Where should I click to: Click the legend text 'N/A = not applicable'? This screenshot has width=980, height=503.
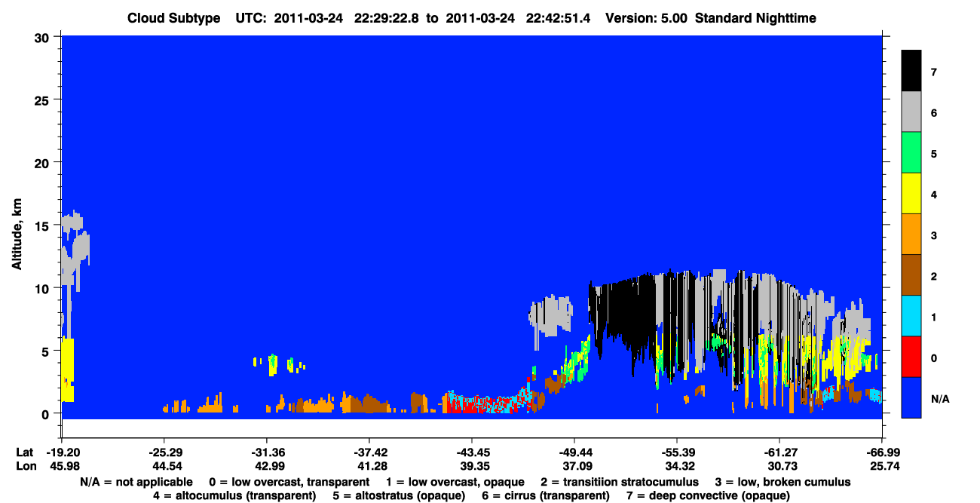point(136,482)
